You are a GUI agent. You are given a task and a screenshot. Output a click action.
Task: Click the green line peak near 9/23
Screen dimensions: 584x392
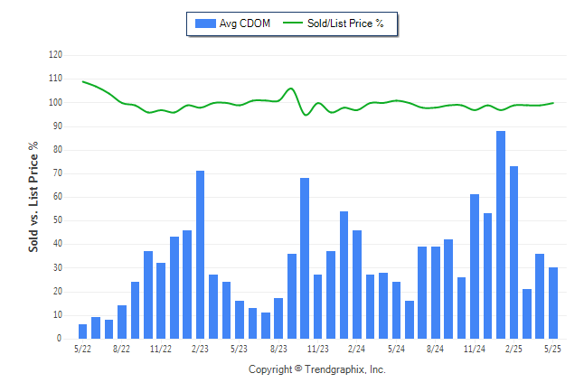(x=291, y=89)
